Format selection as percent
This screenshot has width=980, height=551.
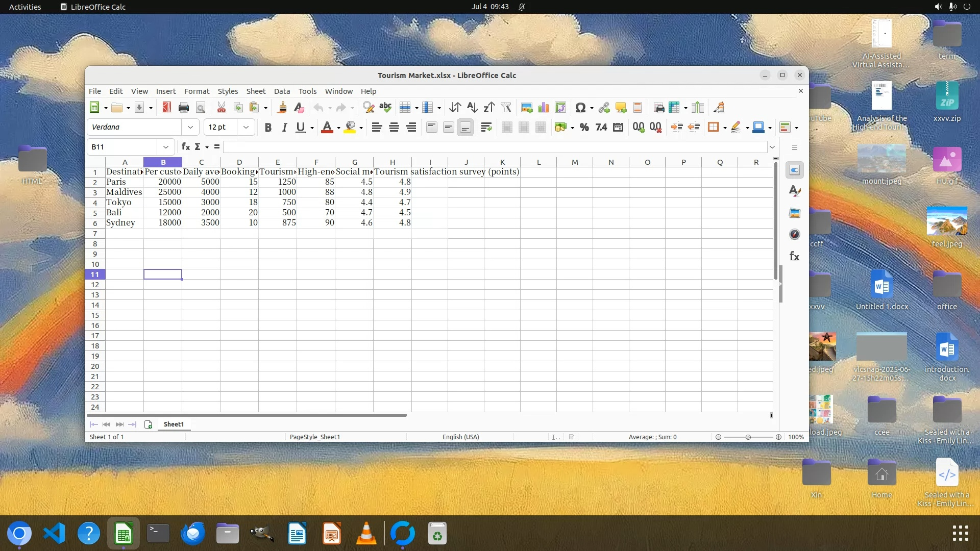584,128
